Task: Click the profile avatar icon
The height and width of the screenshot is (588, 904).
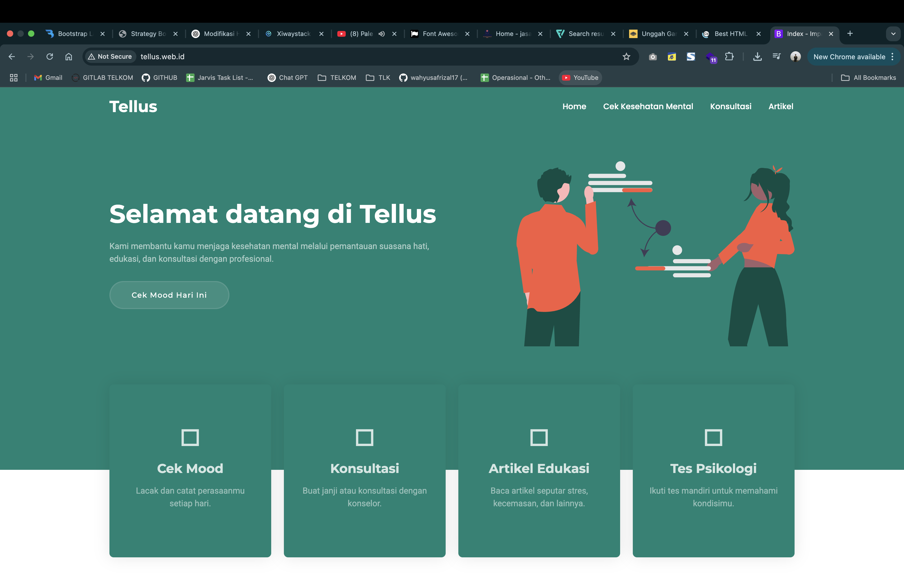Action: click(795, 57)
